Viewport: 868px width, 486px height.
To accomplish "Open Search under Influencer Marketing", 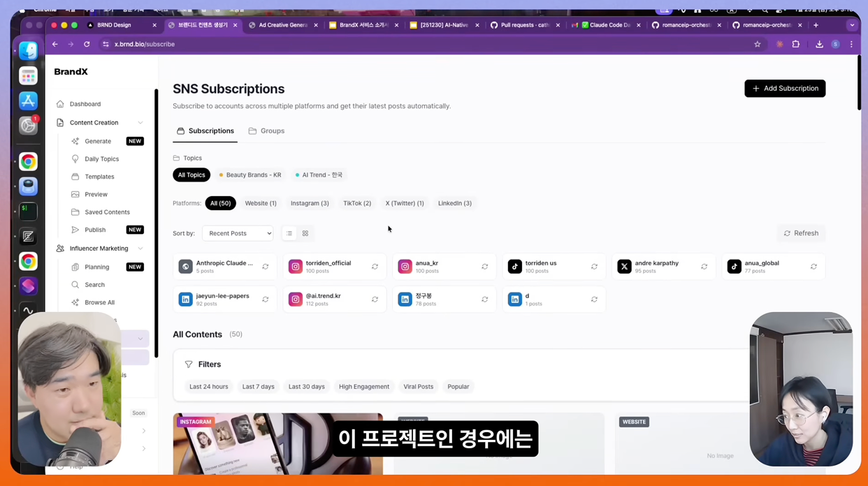I will (x=94, y=284).
